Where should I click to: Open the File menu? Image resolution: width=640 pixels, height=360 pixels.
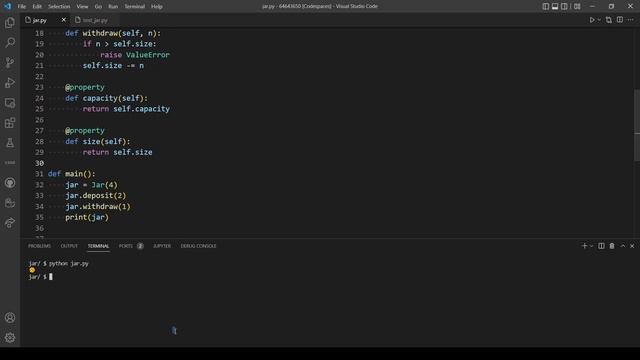click(x=22, y=7)
